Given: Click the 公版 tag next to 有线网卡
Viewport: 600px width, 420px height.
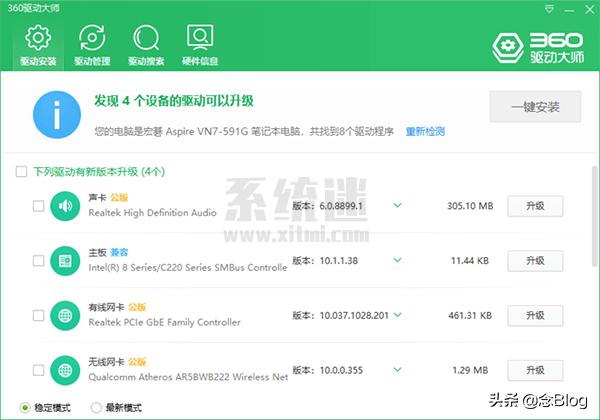Looking at the screenshot, I should point(137,307).
